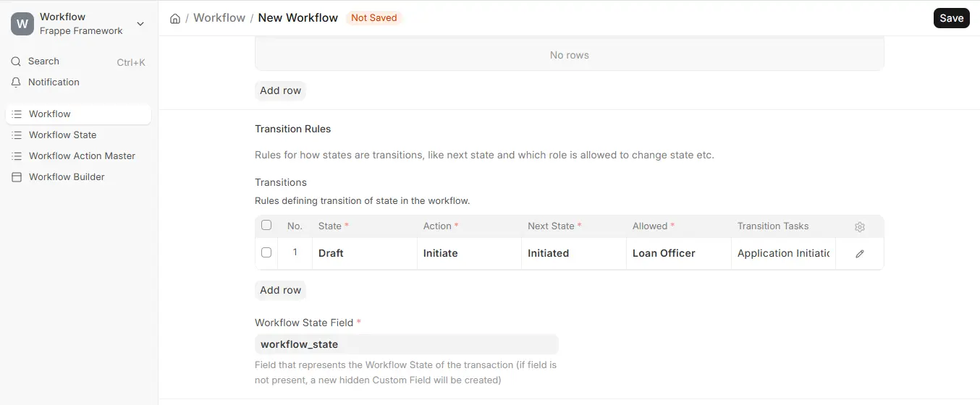Click the list icon beside Workflow sidebar item
The image size is (980, 405).
(17, 114)
